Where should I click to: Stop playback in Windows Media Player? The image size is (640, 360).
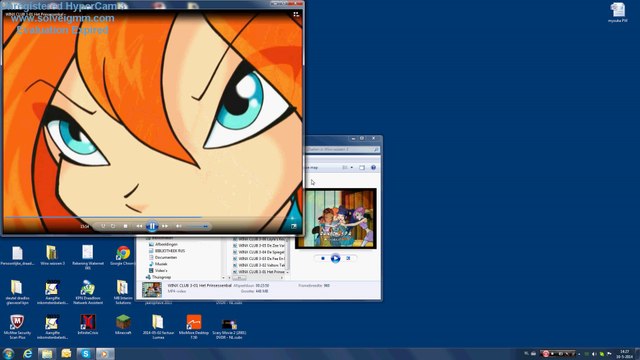(125, 226)
